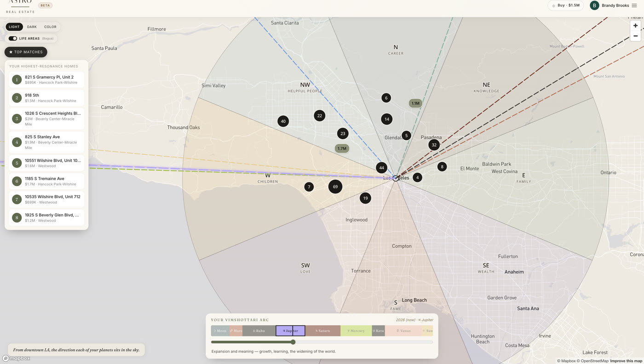Switch map theme to Light
644x364 pixels.
coord(14,27)
